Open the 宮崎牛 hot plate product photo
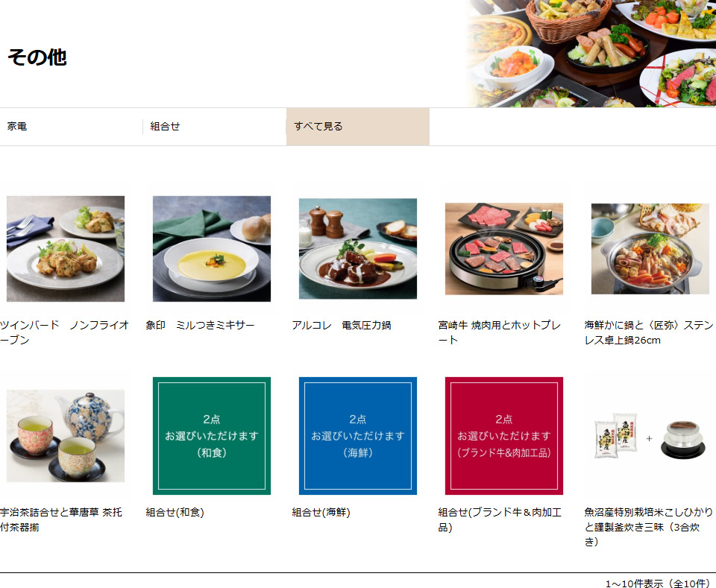The width and height of the screenshot is (716, 588). (503, 249)
